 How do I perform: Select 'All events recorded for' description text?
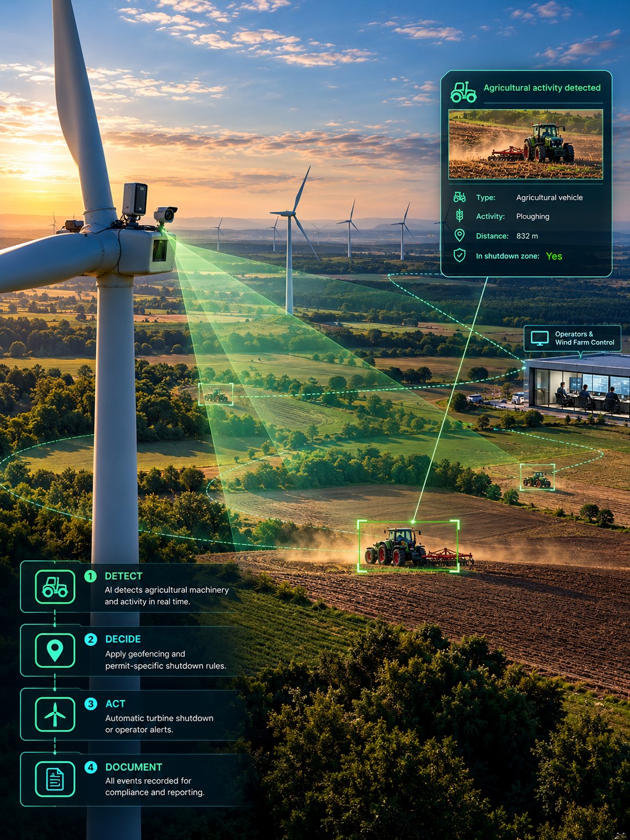[148, 781]
